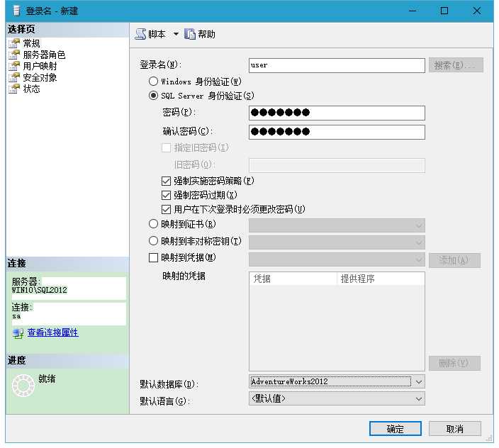Image resolution: width=499 pixels, height=448 pixels.
Task: Click the 常规 page icon
Action: [14, 43]
